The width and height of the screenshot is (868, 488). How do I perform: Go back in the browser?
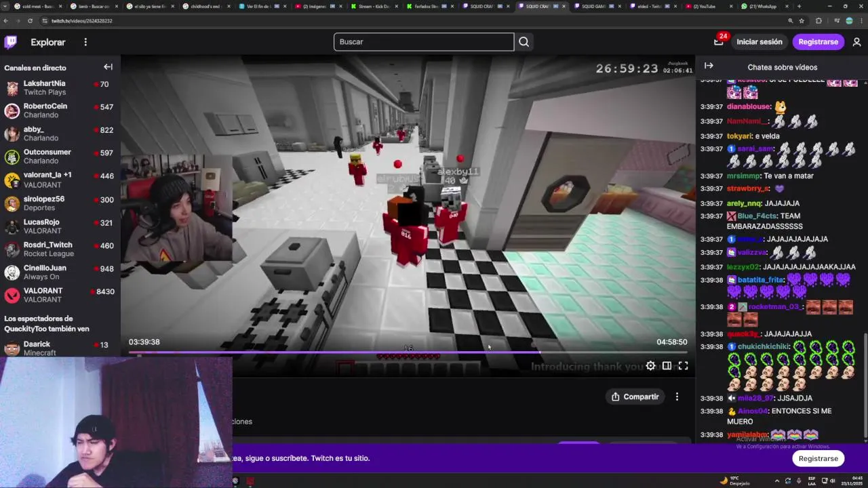click(x=6, y=21)
